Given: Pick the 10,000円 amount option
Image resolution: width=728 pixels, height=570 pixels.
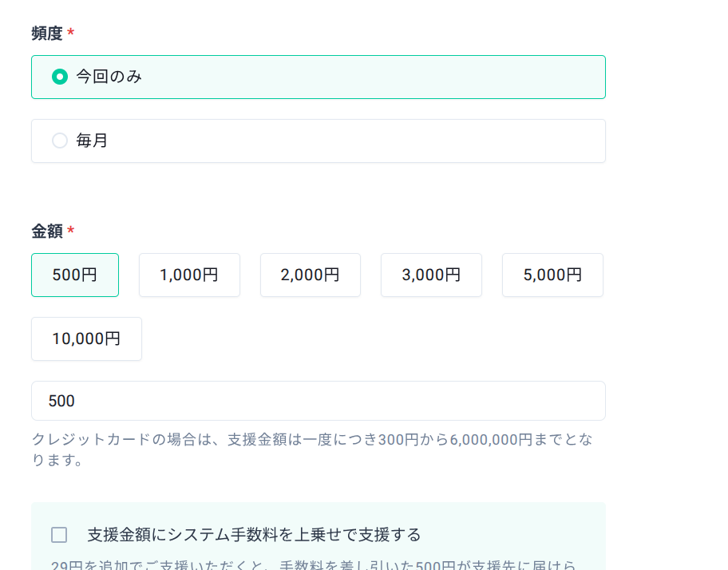Looking at the screenshot, I should tap(86, 338).
